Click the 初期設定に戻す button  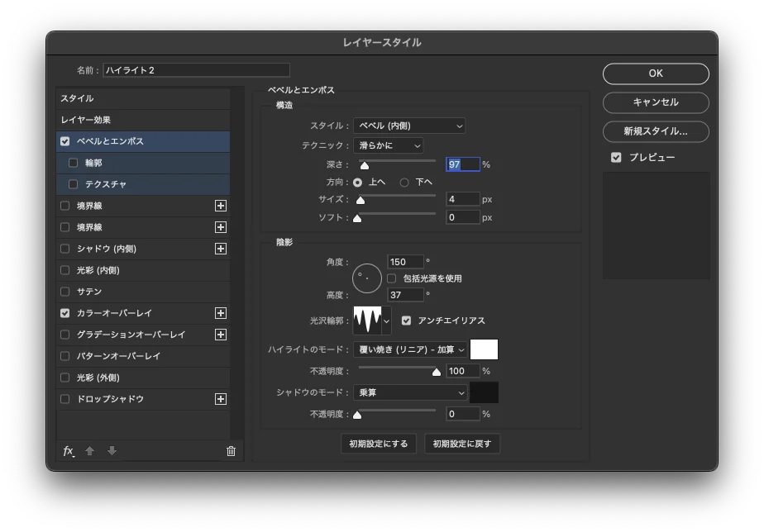462,444
